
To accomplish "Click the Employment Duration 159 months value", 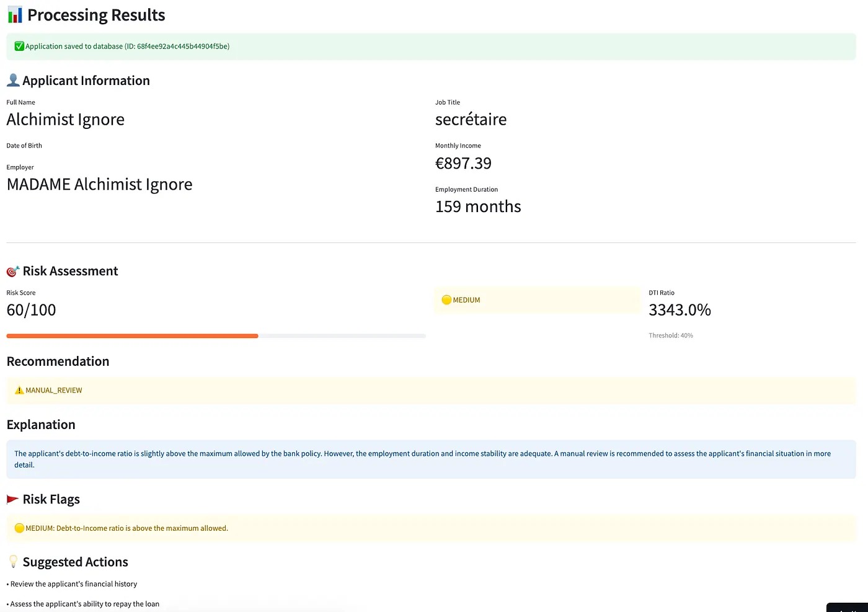I will click(x=478, y=206).
